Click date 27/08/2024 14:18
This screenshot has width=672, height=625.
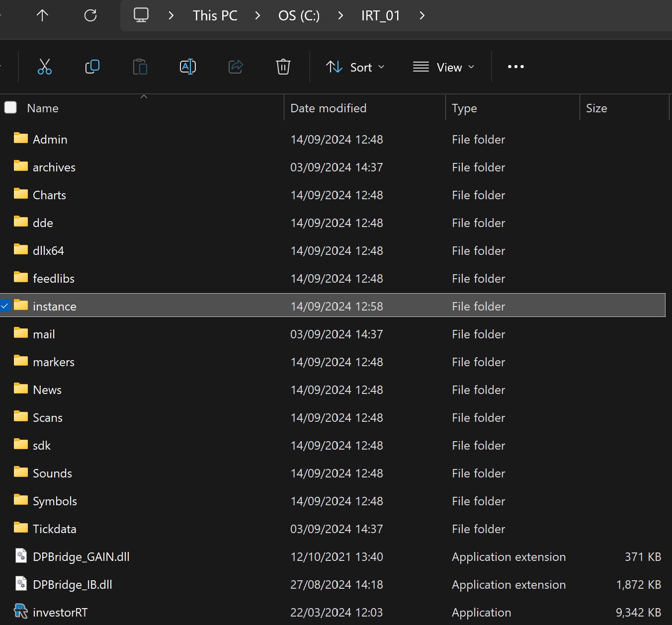pos(336,584)
